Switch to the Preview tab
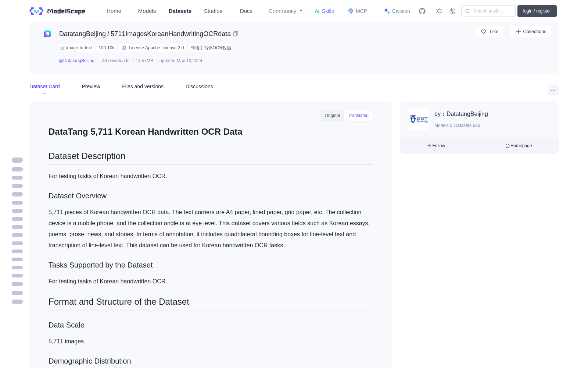Image resolution: width=588 pixels, height=368 pixels. [91, 86]
